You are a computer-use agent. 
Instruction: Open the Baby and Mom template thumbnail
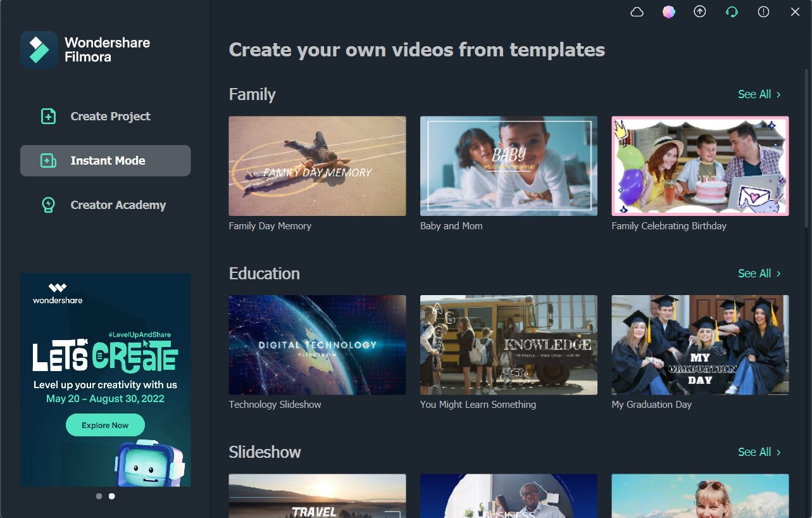pyautogui.click(x=509, y=166)
